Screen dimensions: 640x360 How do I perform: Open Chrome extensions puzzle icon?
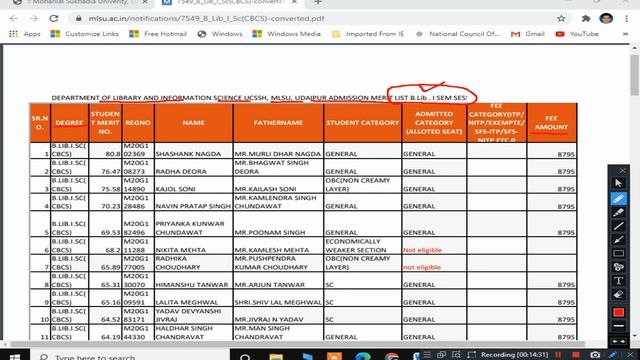pyautogui.click(x=586, y=18)
